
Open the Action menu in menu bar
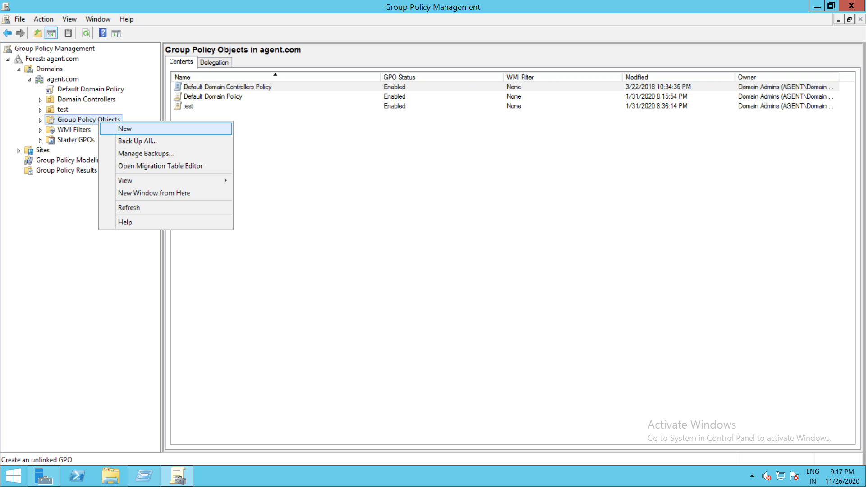(x=43, y=19)
